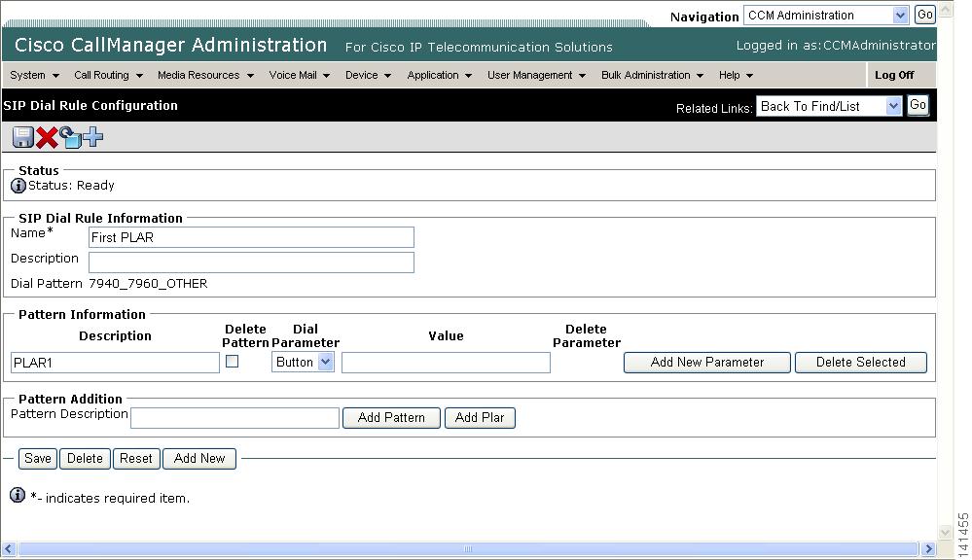Open the Help menu
This screenshot has width=972, height=560.
[736, 75]
